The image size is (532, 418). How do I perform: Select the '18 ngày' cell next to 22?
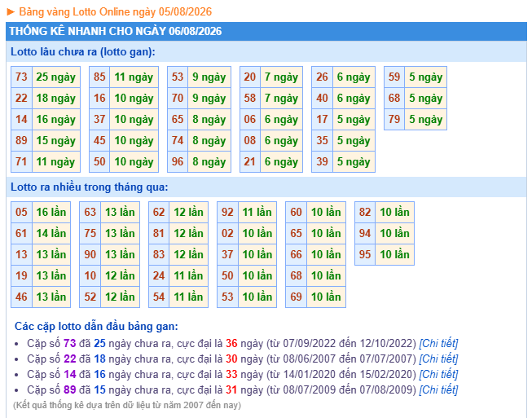pyautogui.click(x=56, y=98)
